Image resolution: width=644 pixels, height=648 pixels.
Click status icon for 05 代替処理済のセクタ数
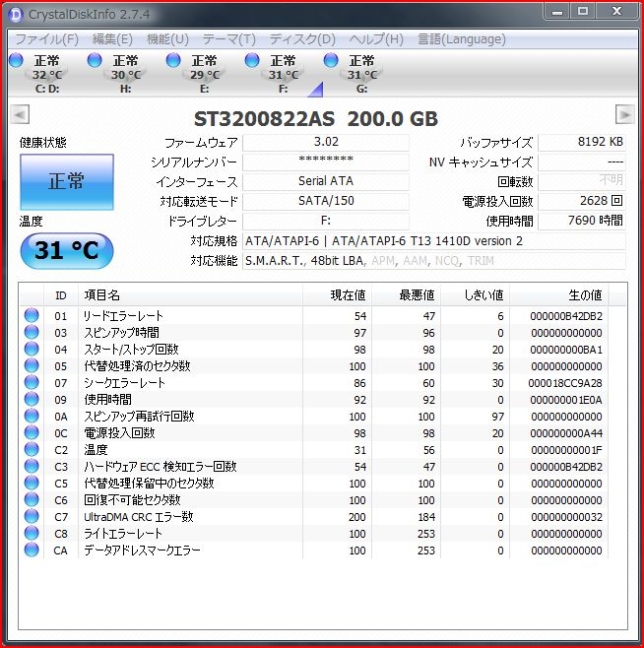(x=32, y=365)
